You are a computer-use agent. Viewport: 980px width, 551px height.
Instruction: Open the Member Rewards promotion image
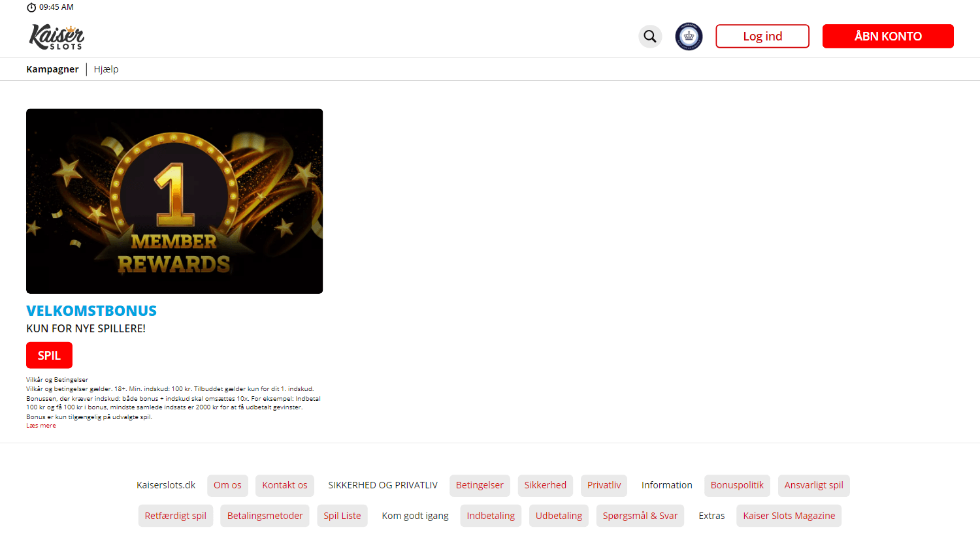click(x=174, y=201)
